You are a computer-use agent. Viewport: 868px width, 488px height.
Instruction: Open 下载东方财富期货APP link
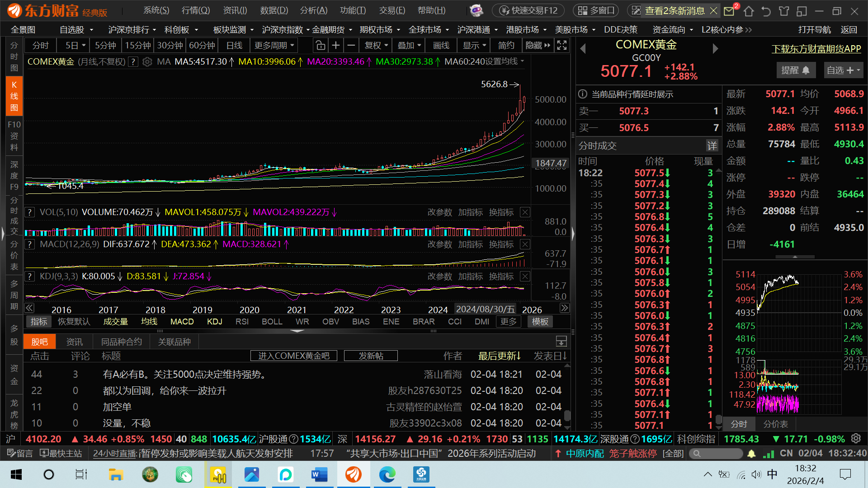(816, 49)
